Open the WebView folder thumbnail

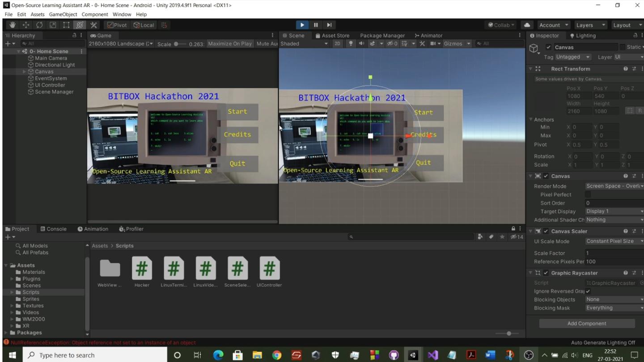110,272
